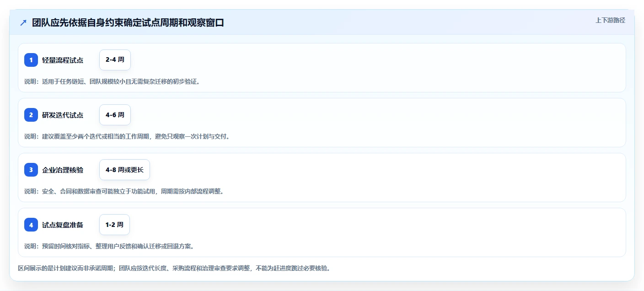The width and height of the screenshot is (644, 291).
Task: Click the step 2 number badge
Action: tap(31, 115)
